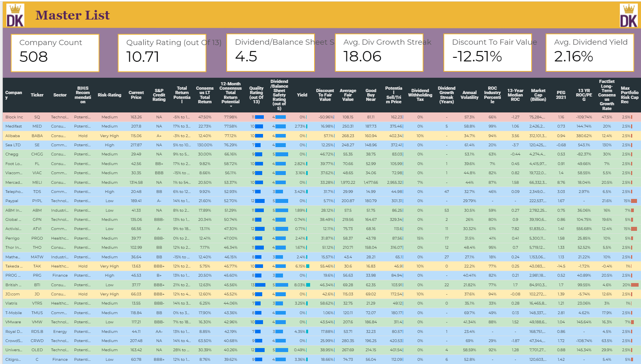The width and height of the screenshot is (641, 364).
Task: Sort table by Company column header
Action: pos(14,95)
